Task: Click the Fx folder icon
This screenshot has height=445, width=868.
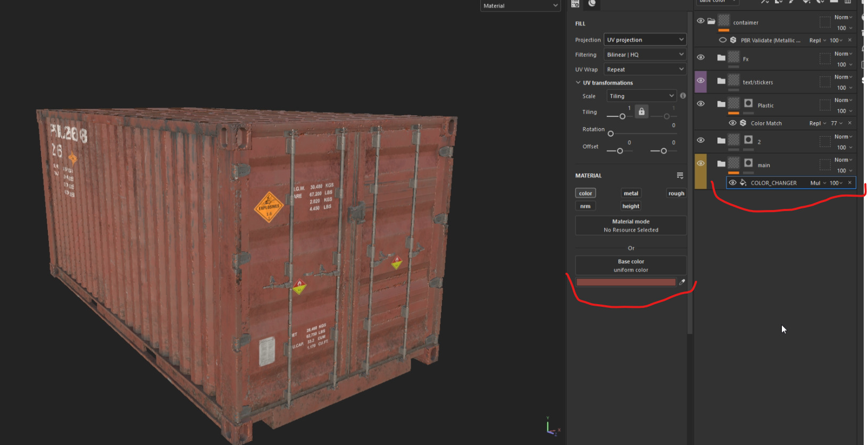Action: pos(721,57)
